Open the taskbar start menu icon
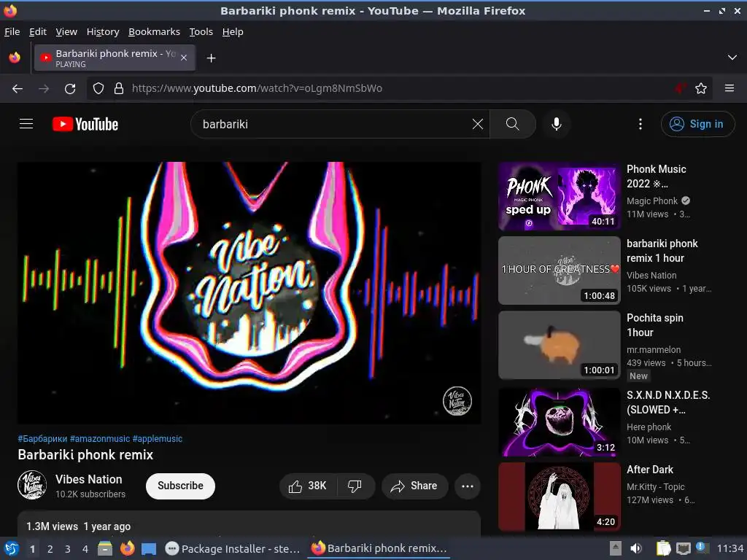Image resolution: width=747 pixels, height=560 pixels. point(12,549)
